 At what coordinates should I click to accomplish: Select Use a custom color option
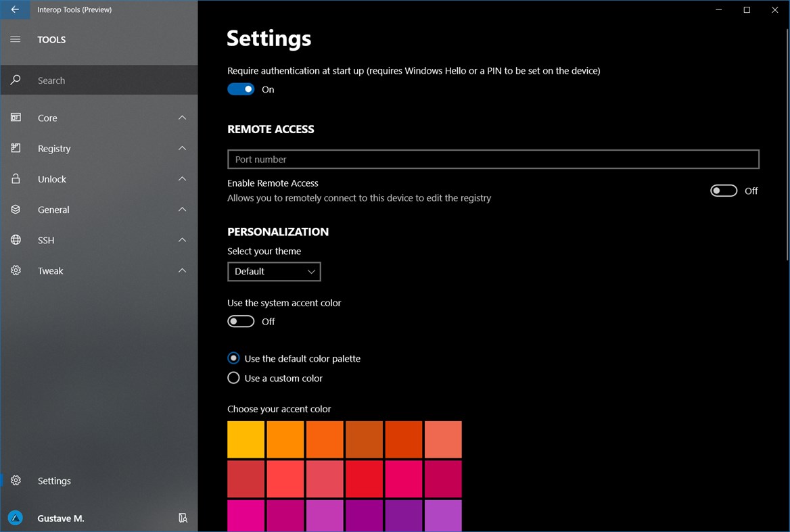pyautogui.click(x=233, y=378)
